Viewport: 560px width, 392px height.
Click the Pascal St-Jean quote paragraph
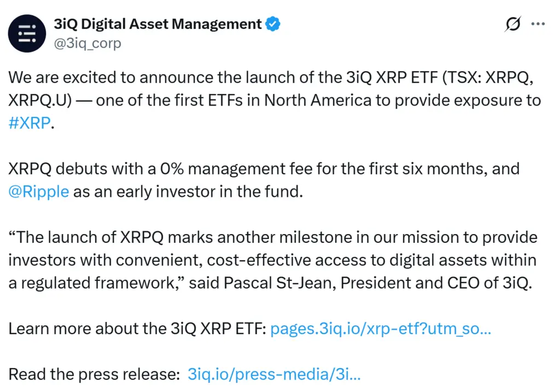[x=273, y=260]
